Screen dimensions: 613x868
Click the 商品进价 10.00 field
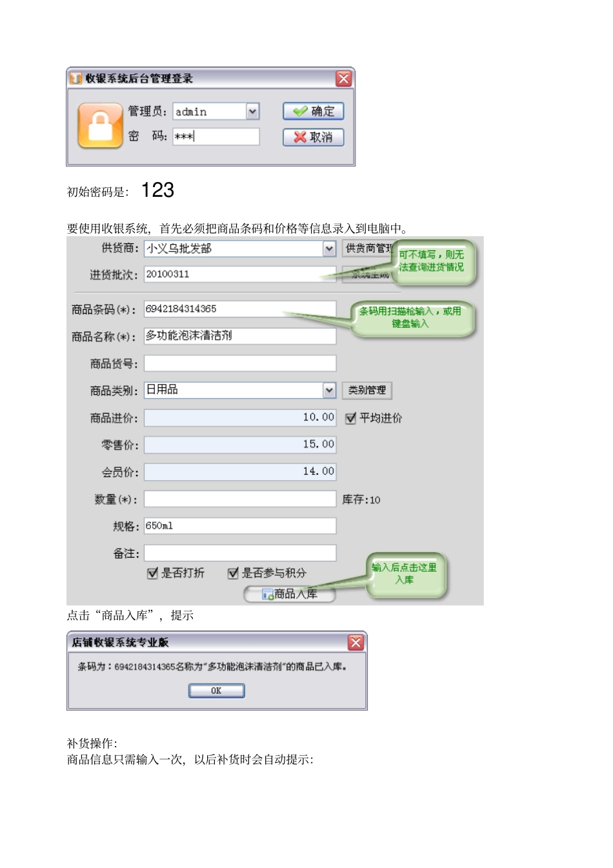240,418
